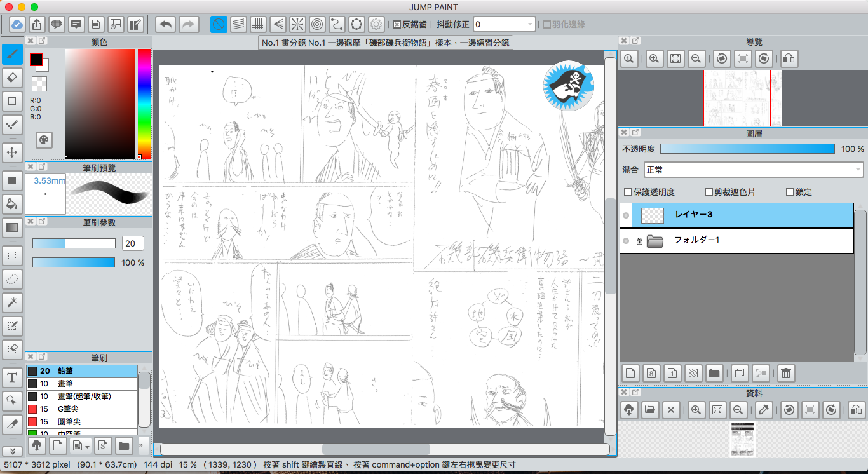Zoom in using the 導覽 panel
This screenshot has width=868, height=474.
click(654, 58)
